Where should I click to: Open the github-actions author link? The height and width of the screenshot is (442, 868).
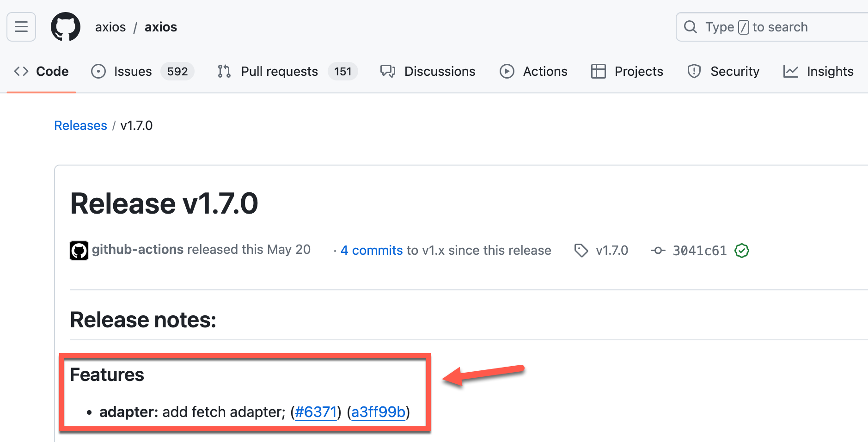pyautogui.click(x=138, y=250)
